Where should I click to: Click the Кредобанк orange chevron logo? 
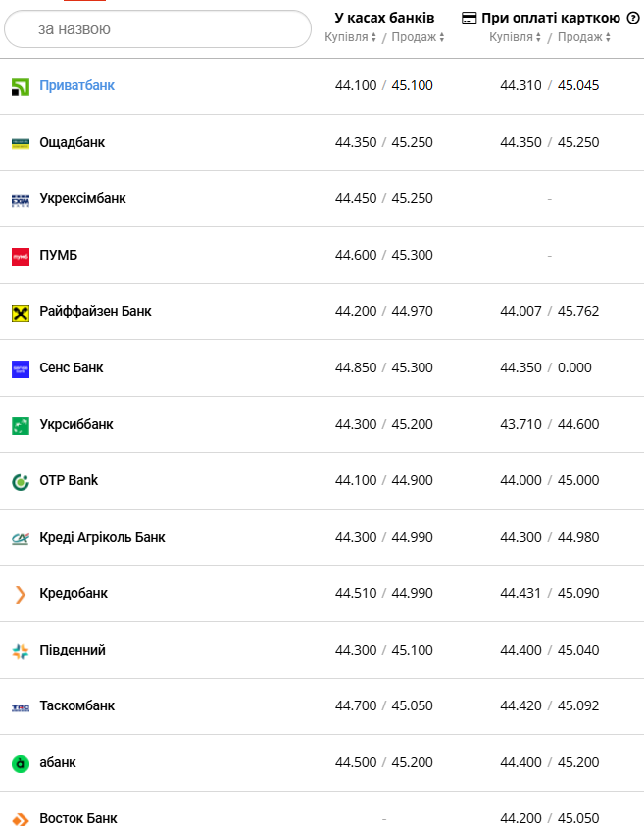click(x=21, y=595)
